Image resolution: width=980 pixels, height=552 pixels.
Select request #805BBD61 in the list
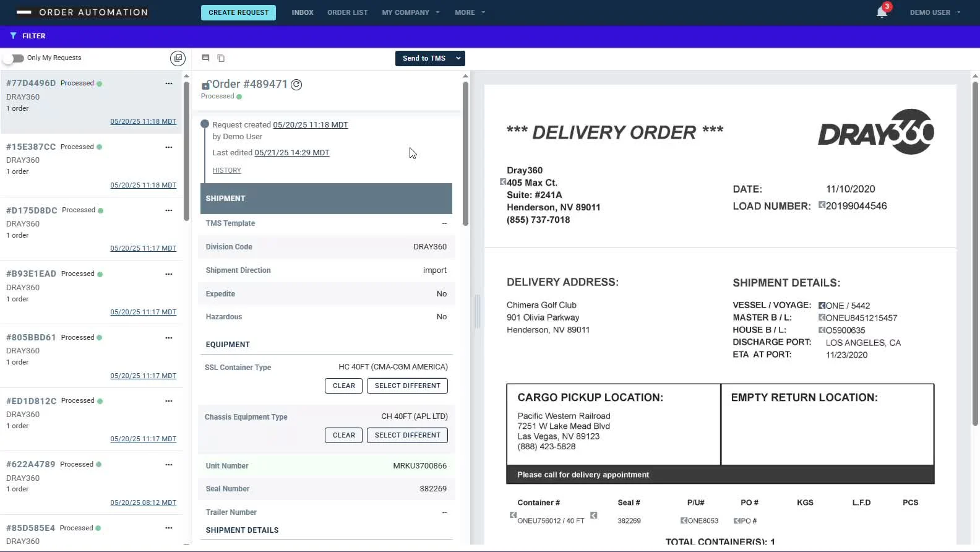91,356
